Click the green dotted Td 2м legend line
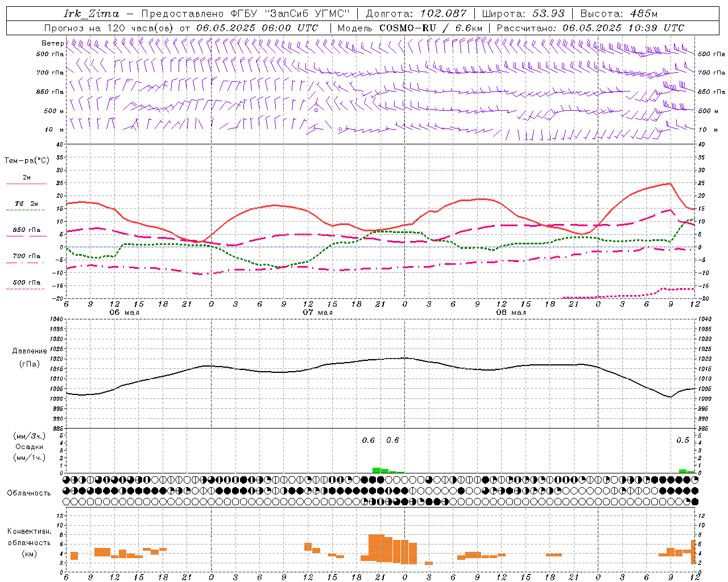 point(25,210)
